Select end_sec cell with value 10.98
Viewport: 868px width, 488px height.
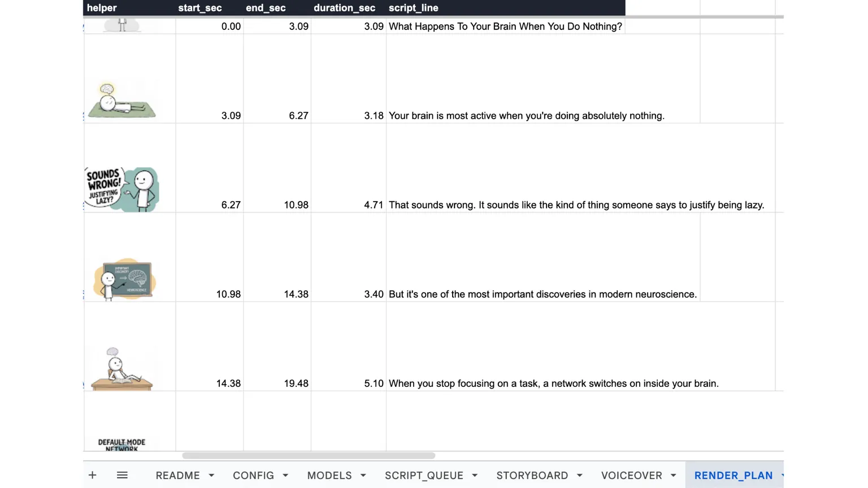tap(277, 168)
